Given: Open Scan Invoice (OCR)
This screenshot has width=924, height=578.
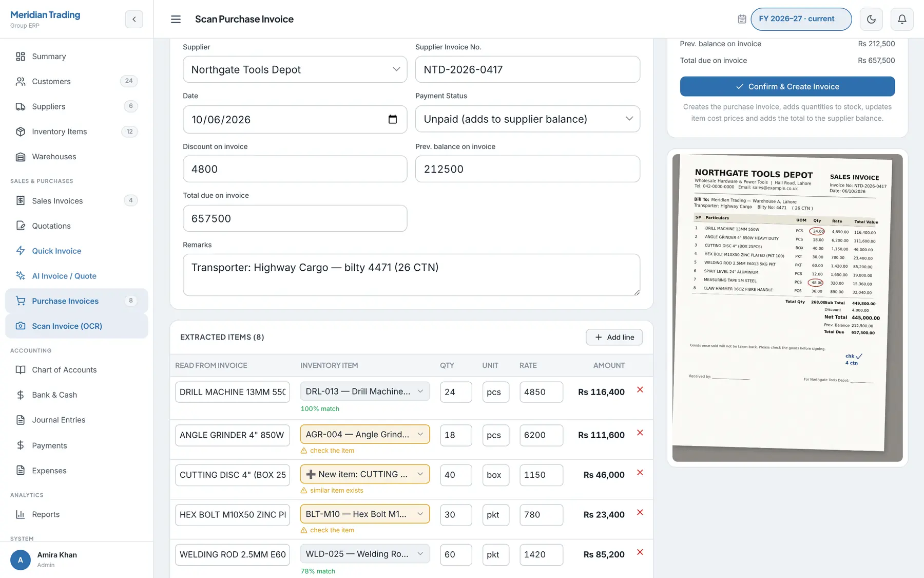Looking at the screenshot, I should click(76, 326).
